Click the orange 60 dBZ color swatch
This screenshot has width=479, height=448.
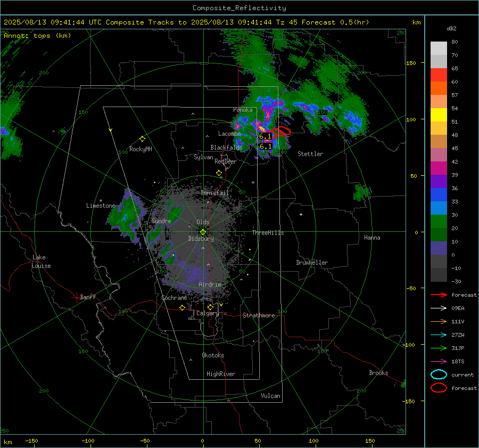439,88
